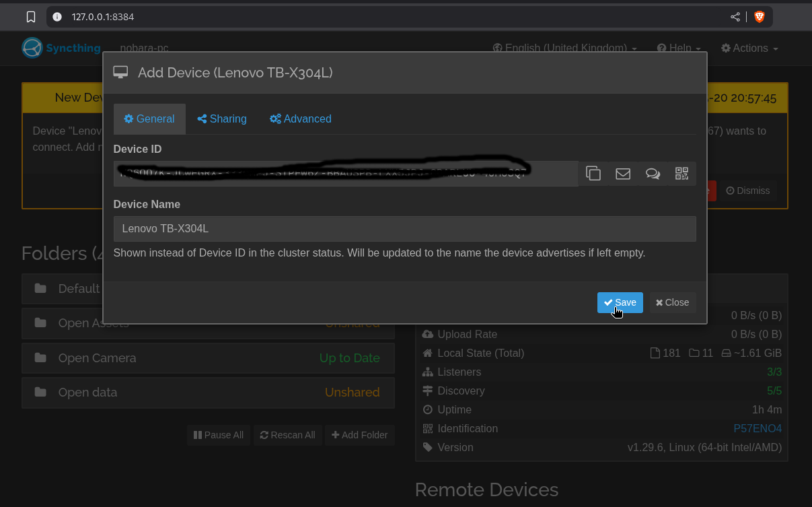Click the Add Device dialog title text
The width and height of the screenshot is (812, 507).
(235, 73)
